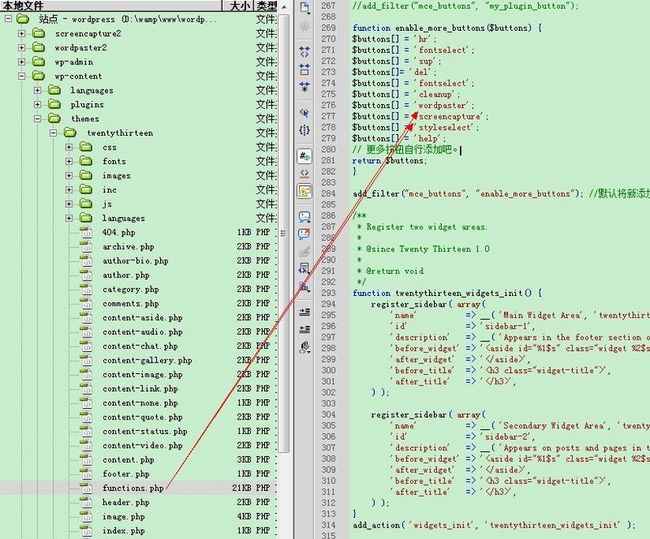The width and height of the screenshot is (650, 539).
Task: Toggle Highlight Invalid Code button
Action: [305, 174]
